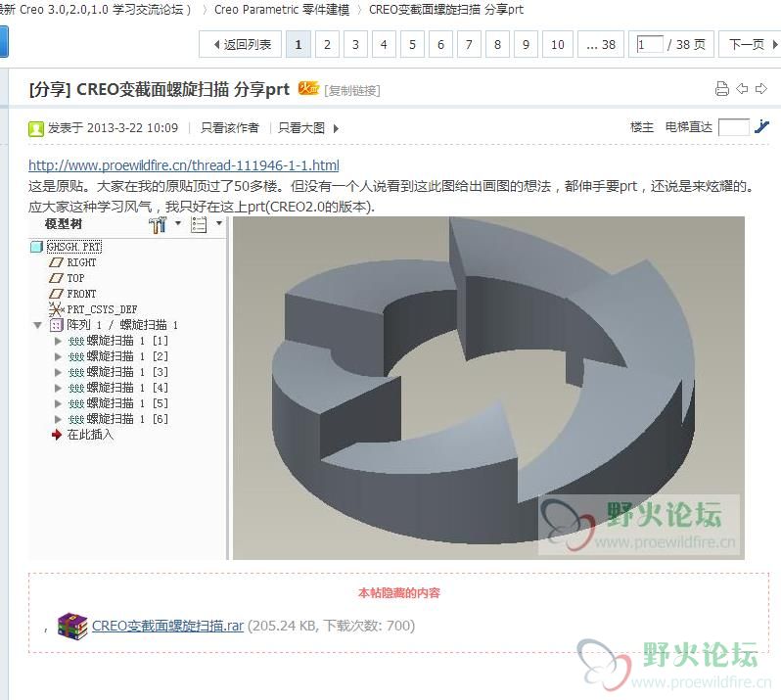Click the RAR archive file icon
The height and width of the screenshot is (700, 781).
coord(72,626)
